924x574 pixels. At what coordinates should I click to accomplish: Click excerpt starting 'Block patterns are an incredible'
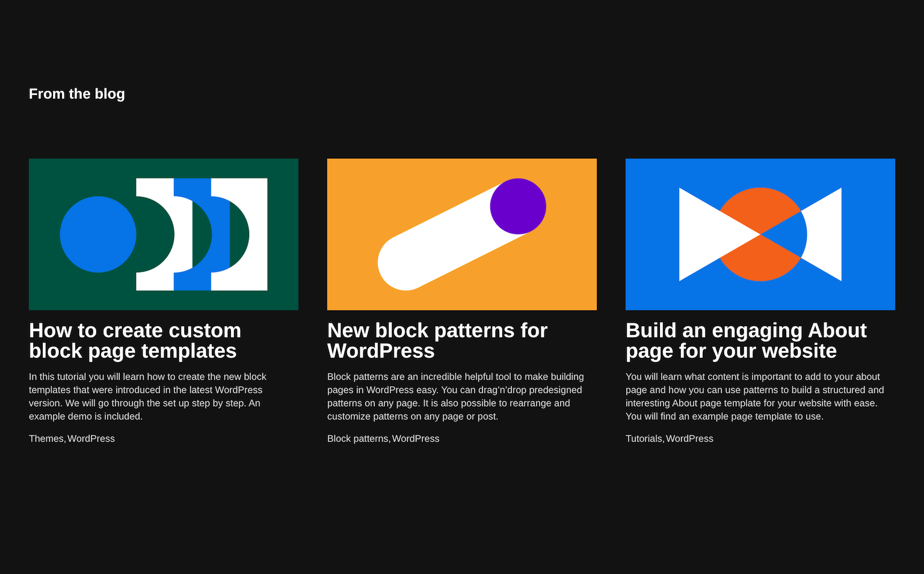(x=456, y=397)
